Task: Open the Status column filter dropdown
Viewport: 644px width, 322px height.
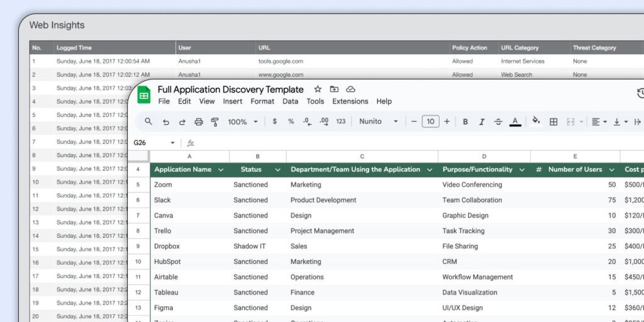Action: tap(277, 170)
